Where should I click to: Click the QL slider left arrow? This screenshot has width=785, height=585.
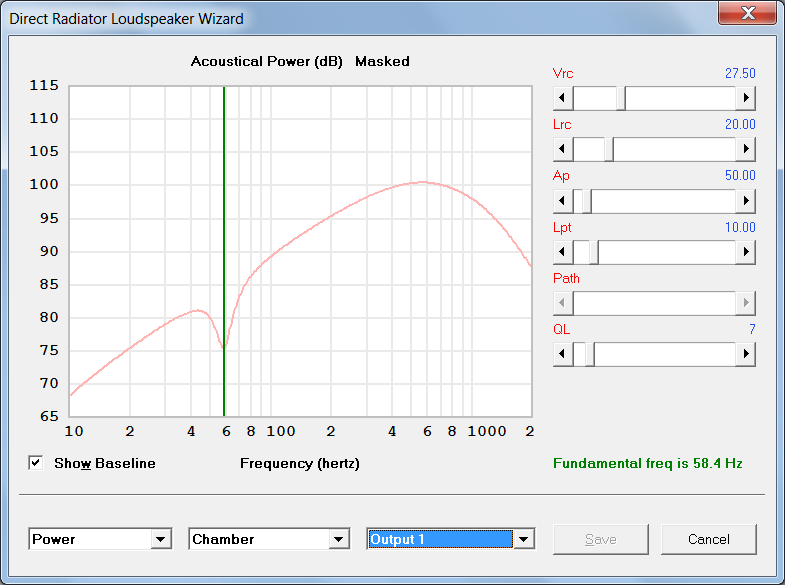[x=563, y=354]
